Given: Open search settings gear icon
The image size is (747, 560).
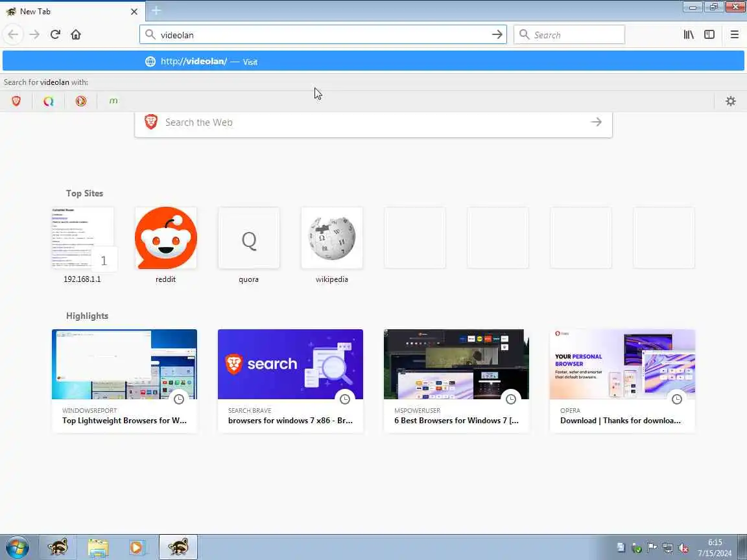Looking at the screenshot, I should pyautogui.click(x=730, y=101).
